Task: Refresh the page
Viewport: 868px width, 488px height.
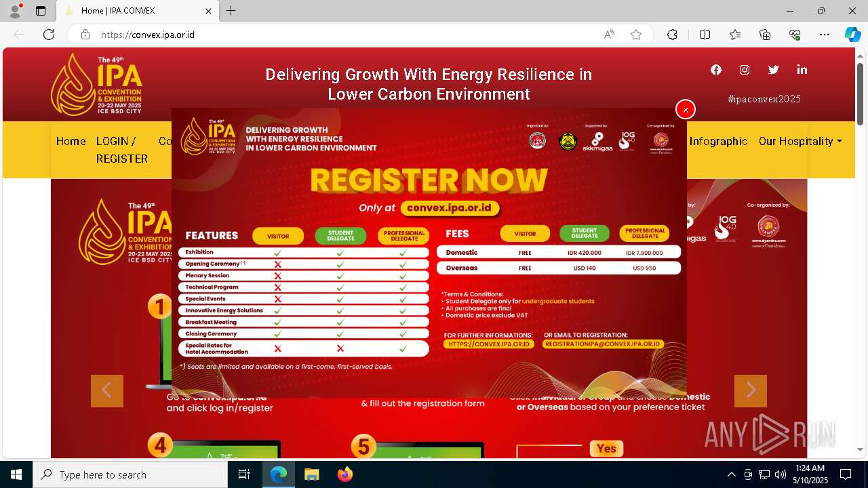Action: coord(49,35)
